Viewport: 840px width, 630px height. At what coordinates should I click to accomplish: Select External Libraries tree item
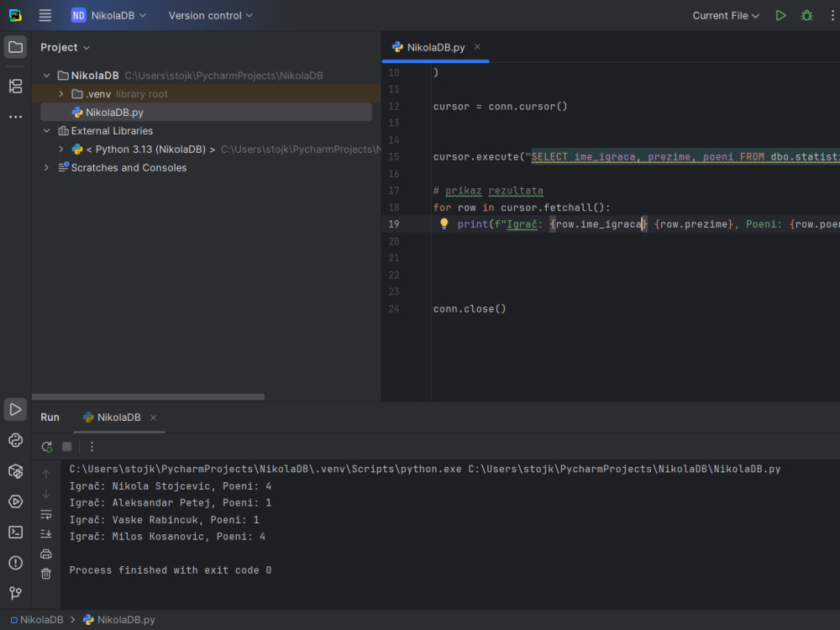point(106,131)
